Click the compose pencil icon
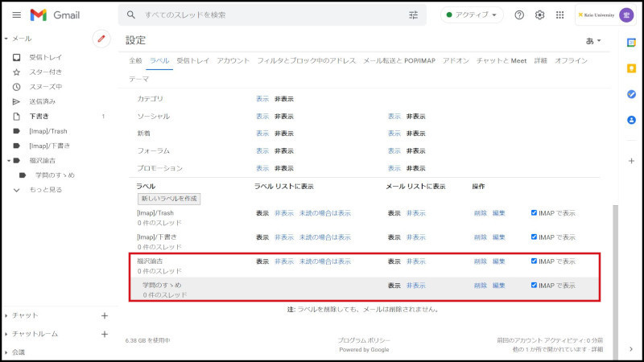644x362 pixels. coord(101,38)
